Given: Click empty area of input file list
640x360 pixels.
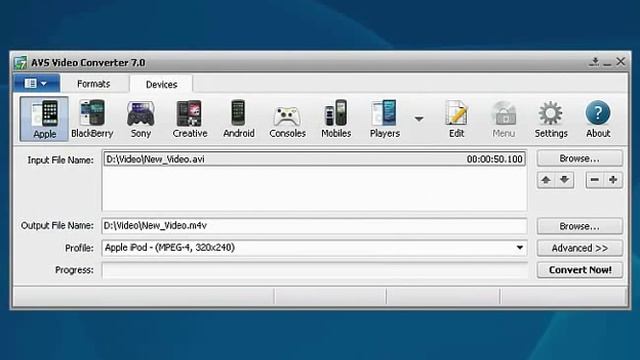Looking at the screenshot, I should 314,189.
